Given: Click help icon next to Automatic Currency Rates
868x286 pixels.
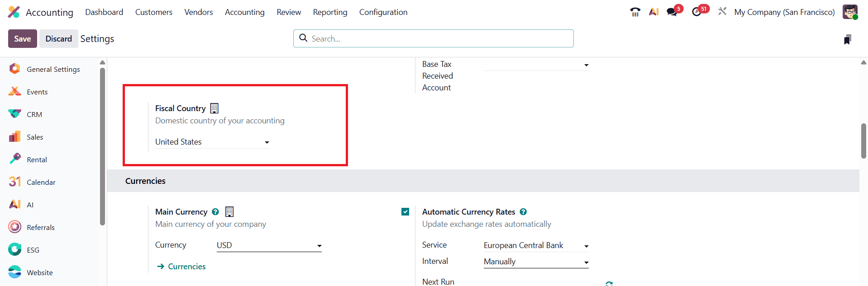Looking at the screenshot, I should coord(523,212).
